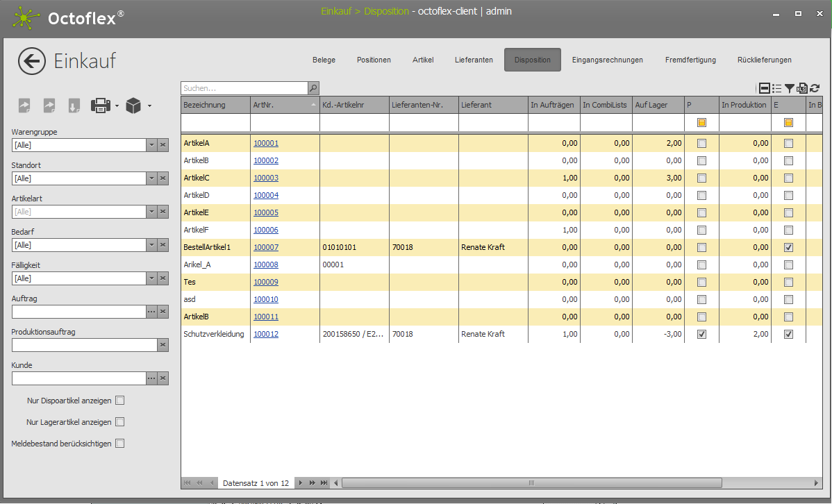Switch to the Lieferanten tab
This screenshot has width=832, height=504.
pyautogui.click(x=474, y=60)
